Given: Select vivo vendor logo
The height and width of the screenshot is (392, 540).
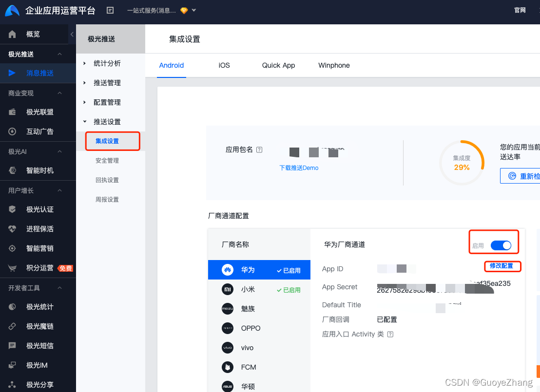Looking at the screenshot, I should pos(227,348).
